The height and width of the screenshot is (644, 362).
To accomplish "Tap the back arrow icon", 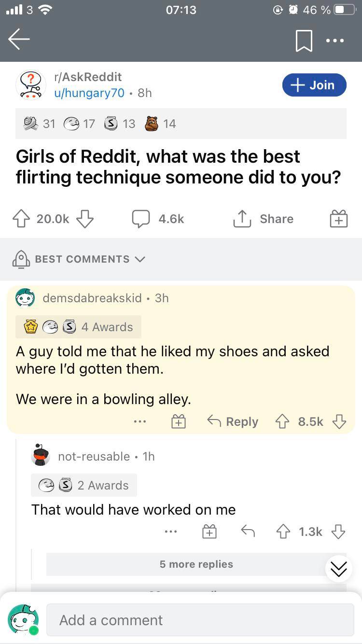I will (19, 40).
